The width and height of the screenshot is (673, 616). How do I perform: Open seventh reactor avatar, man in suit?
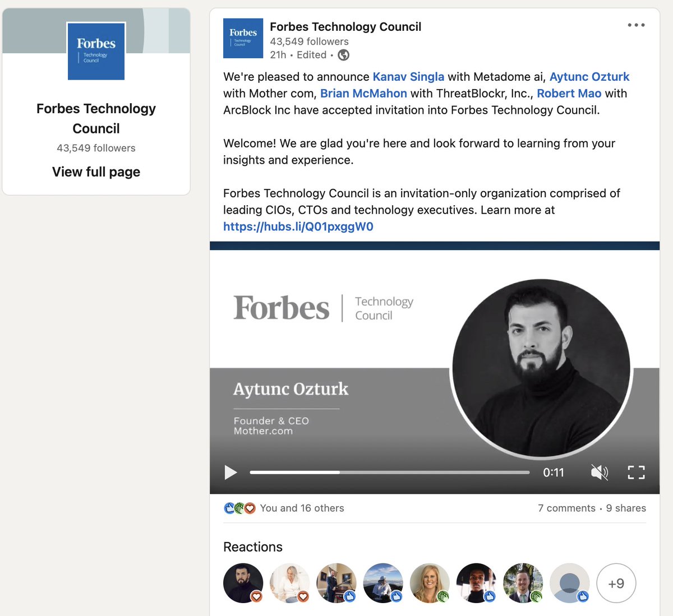point(523,583)
